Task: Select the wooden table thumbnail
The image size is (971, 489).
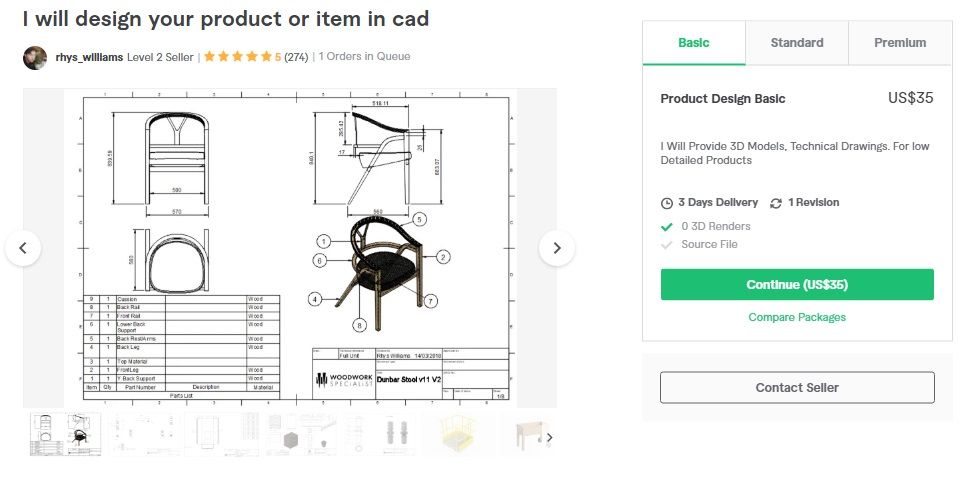Action: click(529, 435)
